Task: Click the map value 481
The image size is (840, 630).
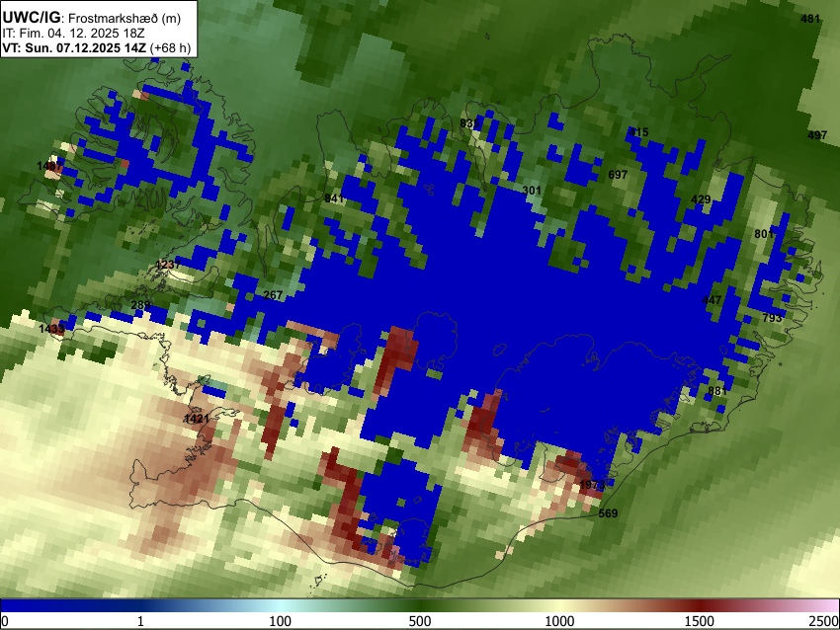Action: (x=810, y=19)
